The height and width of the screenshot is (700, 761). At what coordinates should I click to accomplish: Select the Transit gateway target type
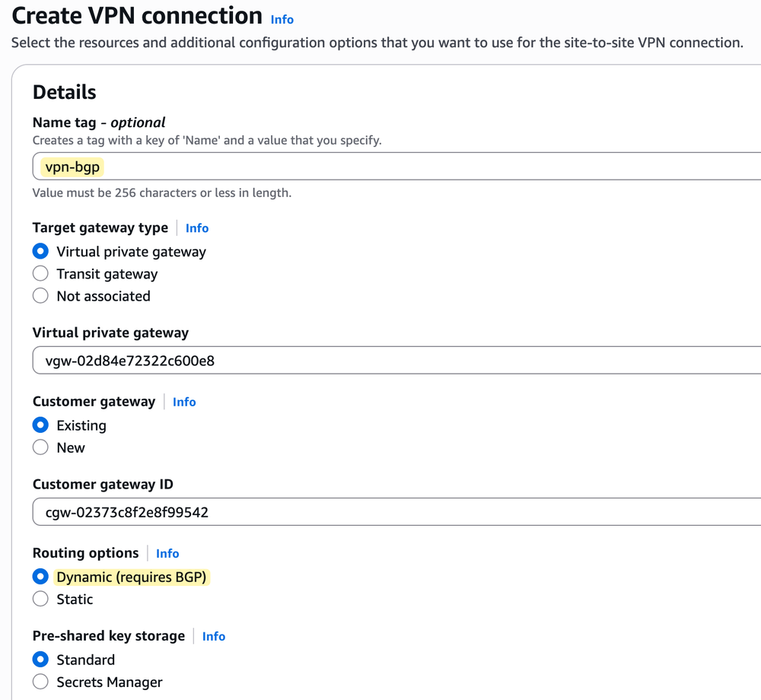coord(40,273)
